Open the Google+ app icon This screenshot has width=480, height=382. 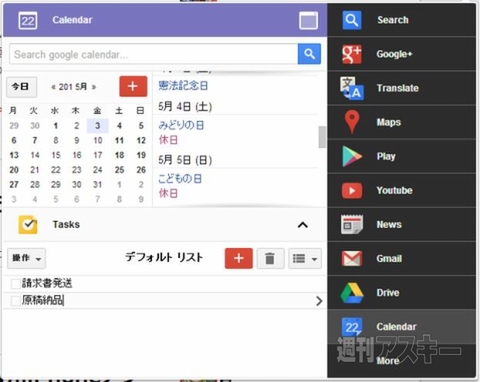(x=352, y=54)
